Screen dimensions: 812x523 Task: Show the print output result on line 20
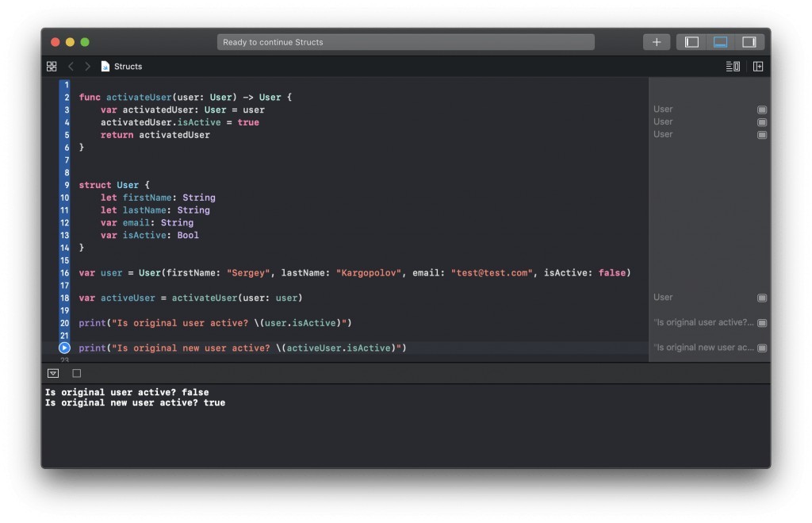pyautogui.click(x=762, y=322)
